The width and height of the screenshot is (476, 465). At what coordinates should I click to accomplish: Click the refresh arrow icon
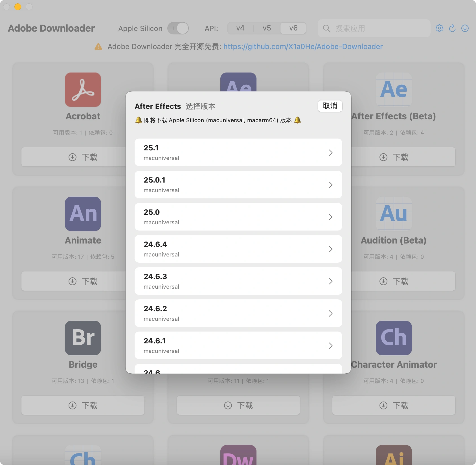pyautogui.click(x=452, y=28)
